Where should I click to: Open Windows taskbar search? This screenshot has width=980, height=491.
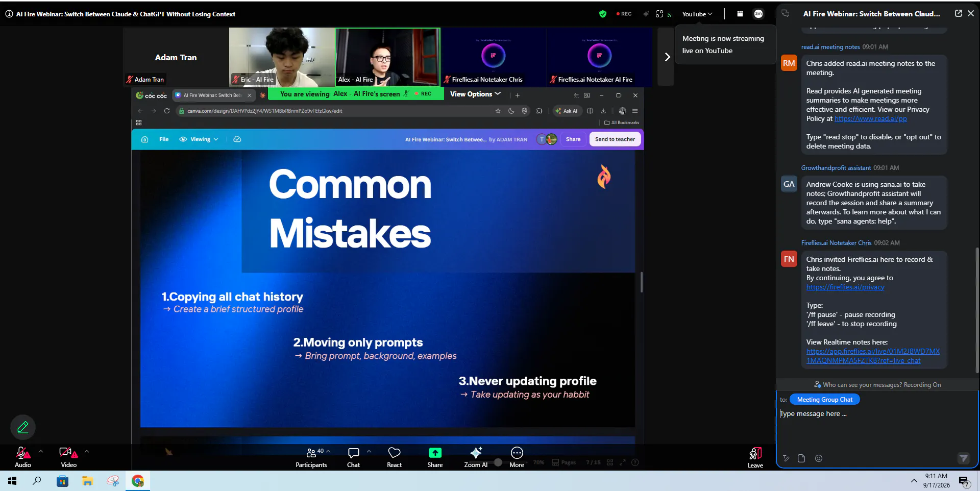[37, 481]
